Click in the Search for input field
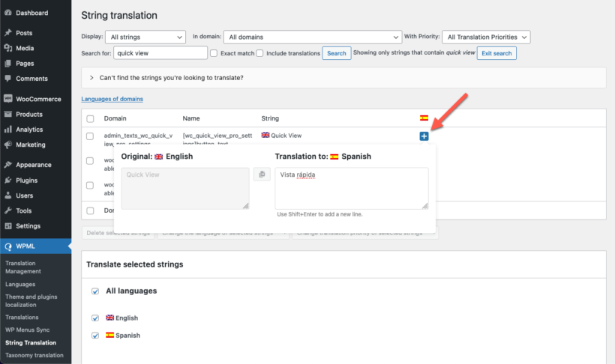Image resolution: width=615 pixels, height=364 pixels. click(x=160, y=53)
